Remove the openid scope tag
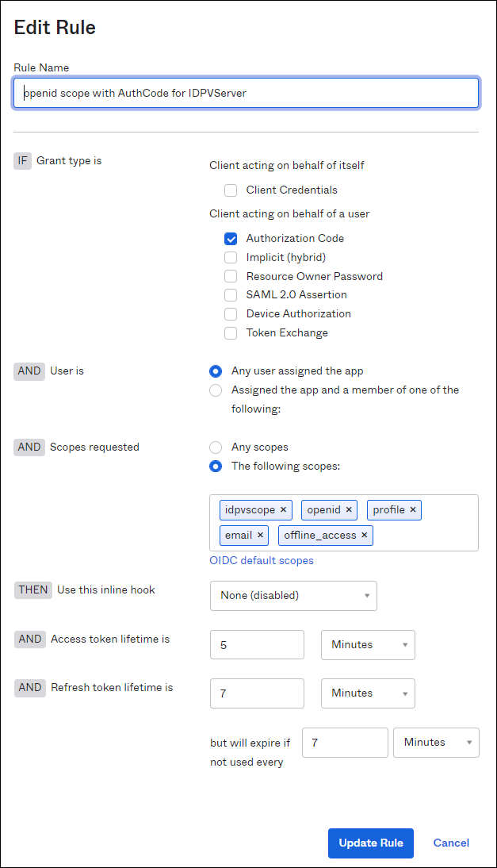 click(349, 510)
